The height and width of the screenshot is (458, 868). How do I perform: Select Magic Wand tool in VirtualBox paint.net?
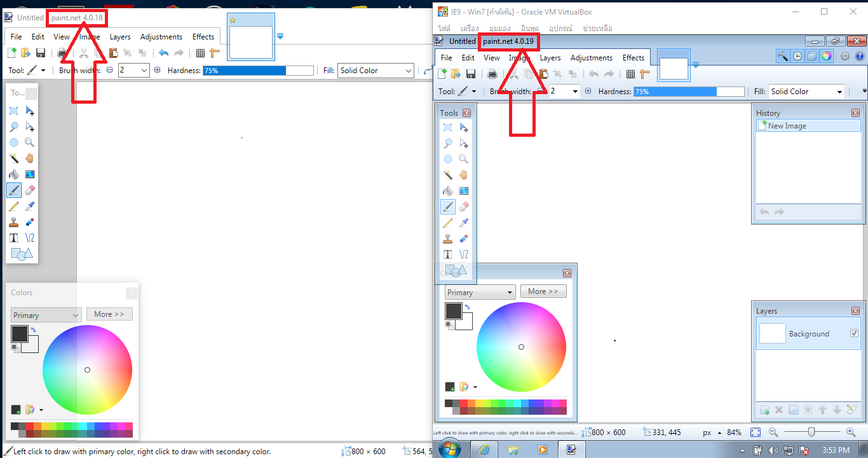(x=448, y=175)
